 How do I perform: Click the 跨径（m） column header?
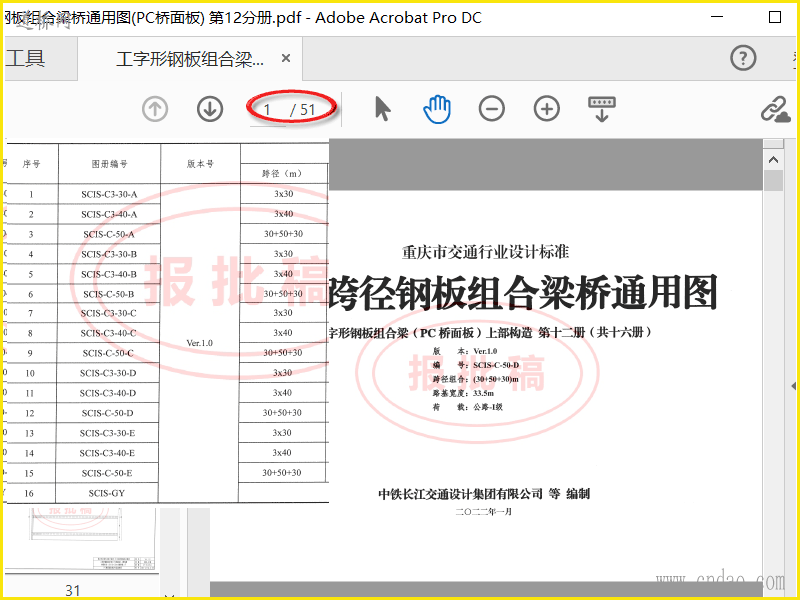(282, 173)
